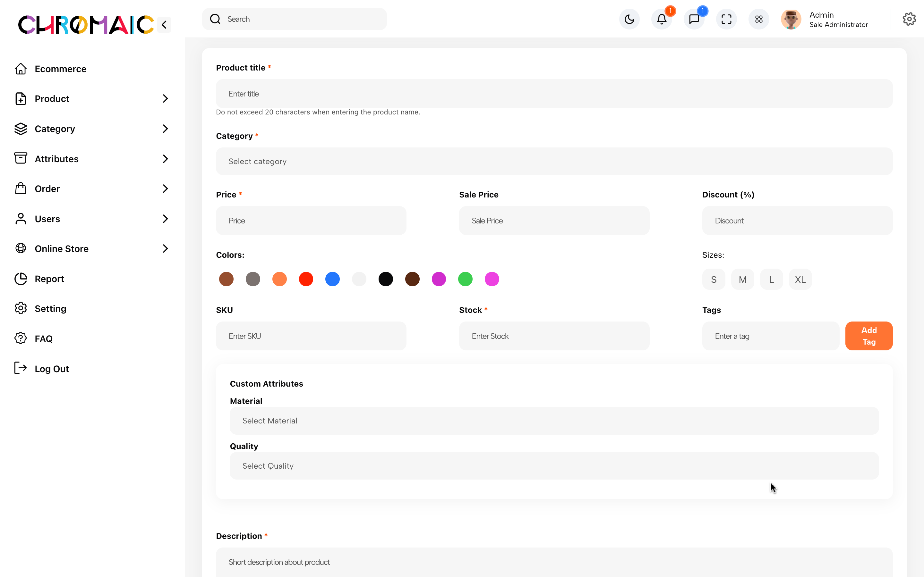Open settings gear in top bar
This screenshot has height=577, width=924.
pyautogui.click(x=909, y=19)
